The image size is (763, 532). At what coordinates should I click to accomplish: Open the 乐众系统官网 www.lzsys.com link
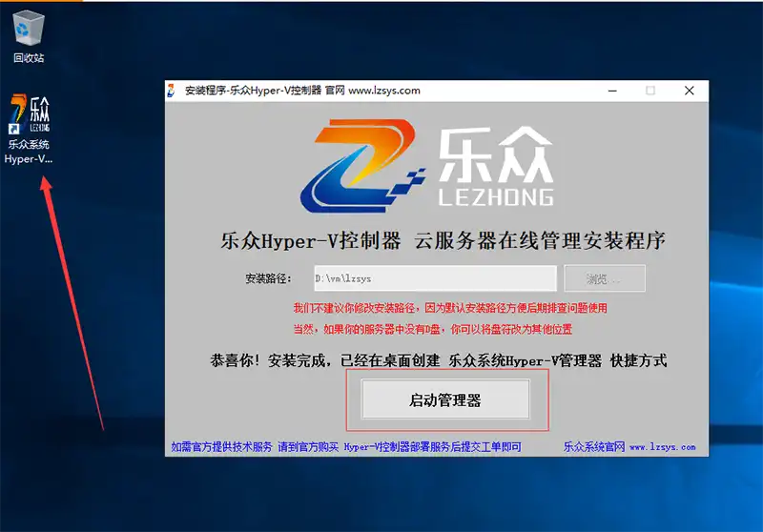(629, 446)
